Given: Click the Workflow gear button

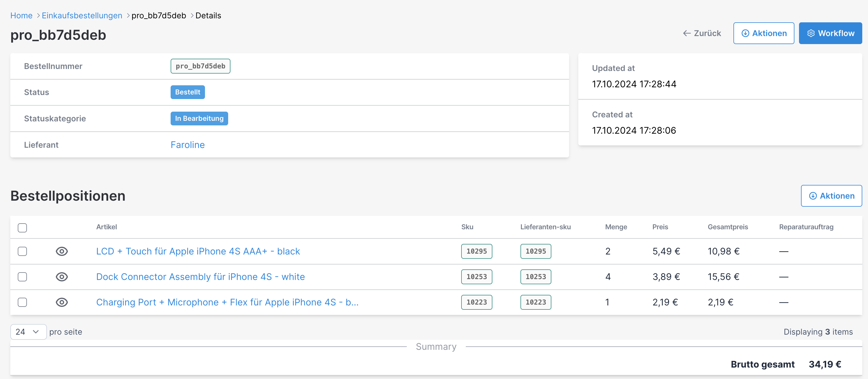Looking at the screenshot, I should 830,33.
